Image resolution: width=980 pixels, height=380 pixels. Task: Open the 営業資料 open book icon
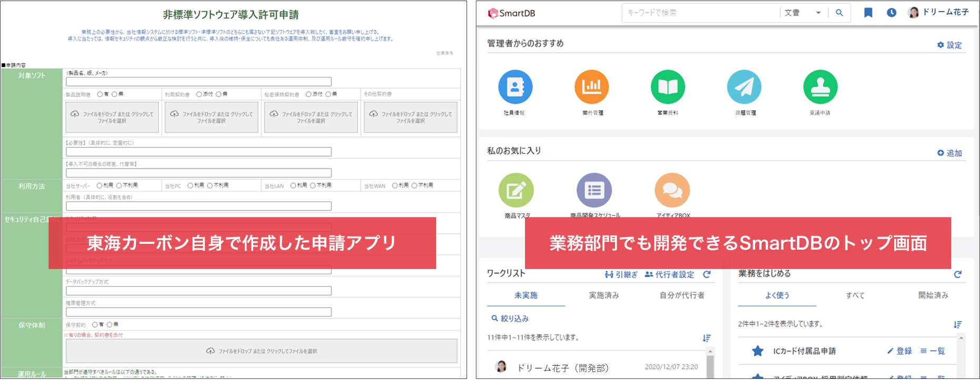[668, 87]
